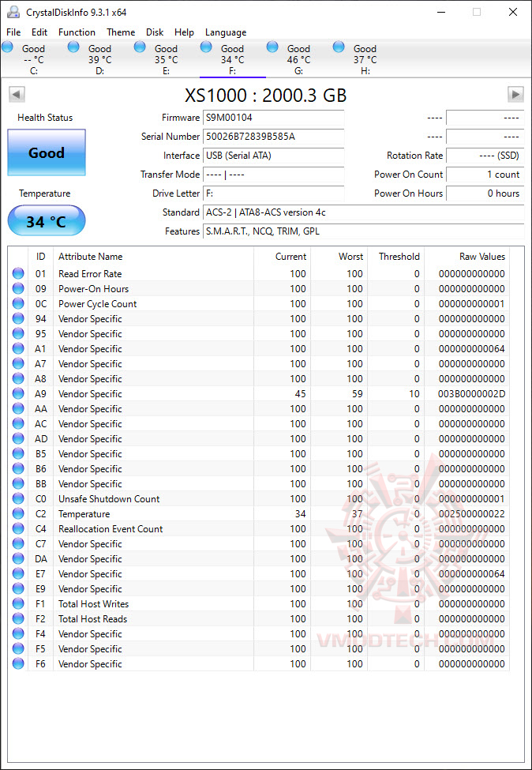Open the Disk menu
Viewport: 532px width, 770px height.
click(x=155, y=32)
